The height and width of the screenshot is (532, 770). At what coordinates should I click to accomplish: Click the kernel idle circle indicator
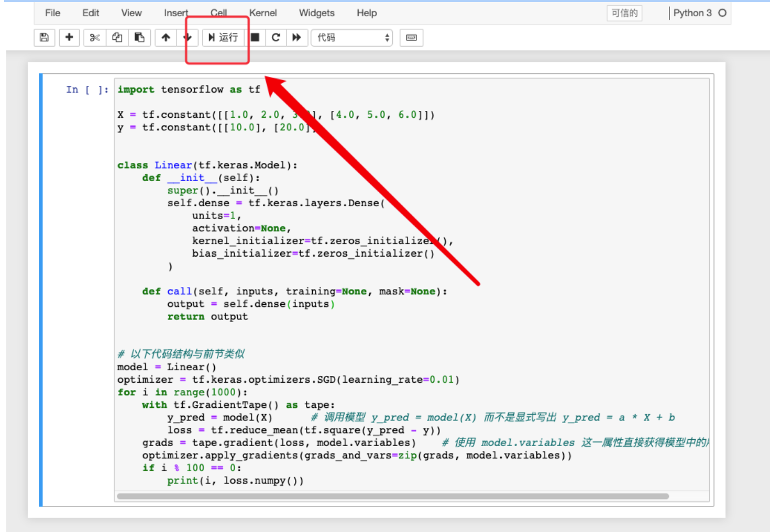[722, 13]
